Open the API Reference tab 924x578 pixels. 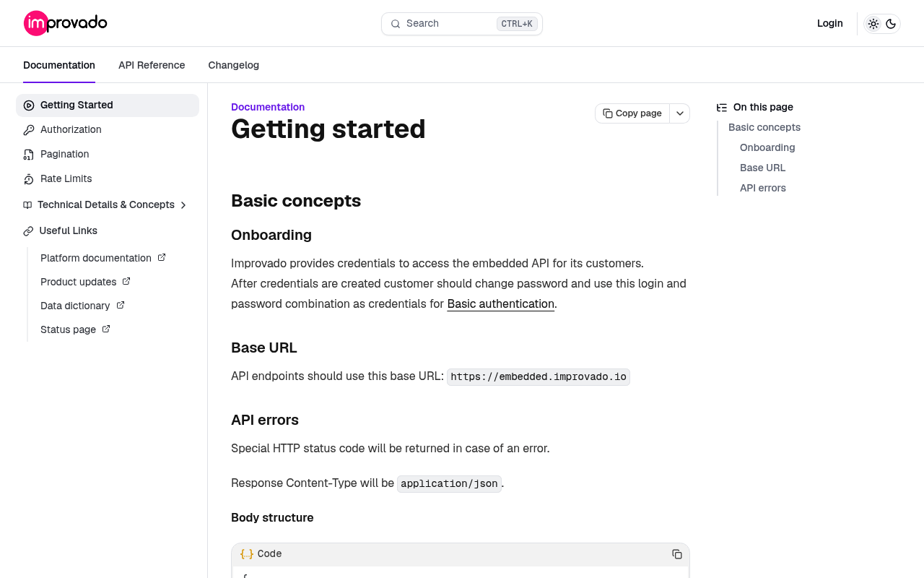[x=152, y=65]
